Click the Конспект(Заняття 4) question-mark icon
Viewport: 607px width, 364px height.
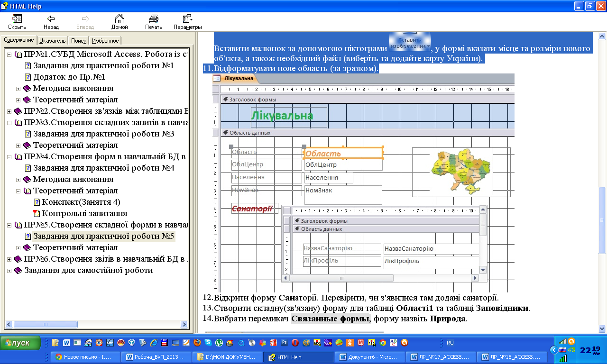[37, 202]
